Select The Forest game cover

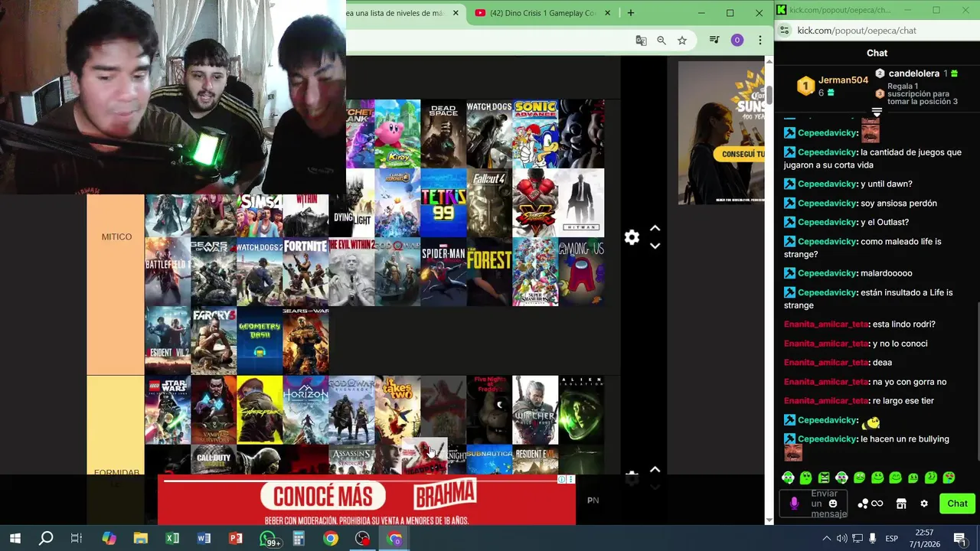pos(489,272)
